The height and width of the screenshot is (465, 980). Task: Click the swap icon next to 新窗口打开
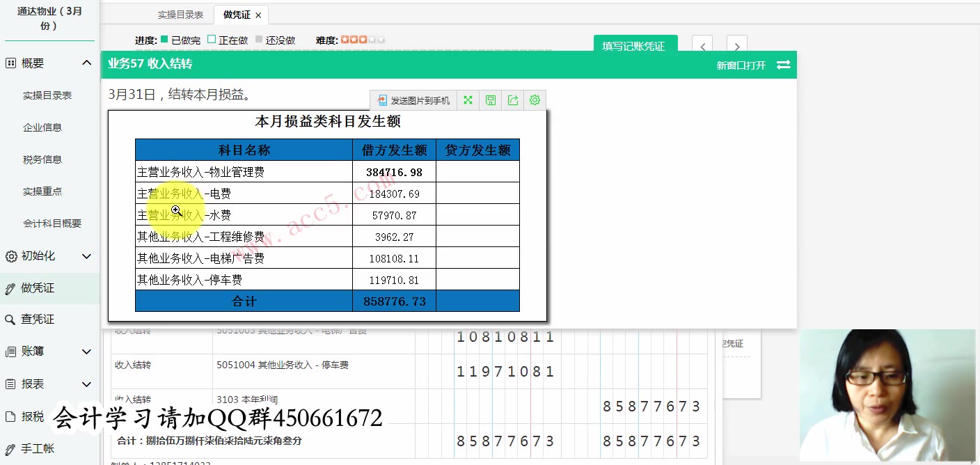pyautogui.click(x=785, y=64)
